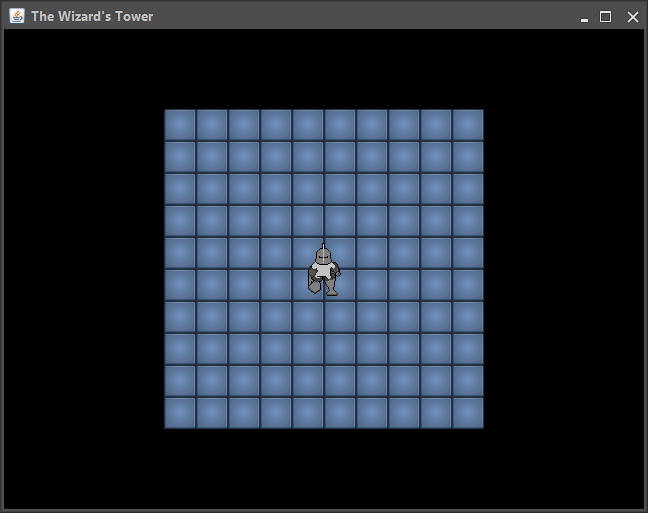
Task: Click 'The Wizard's Tower' title text
Action: click(92, 17)
